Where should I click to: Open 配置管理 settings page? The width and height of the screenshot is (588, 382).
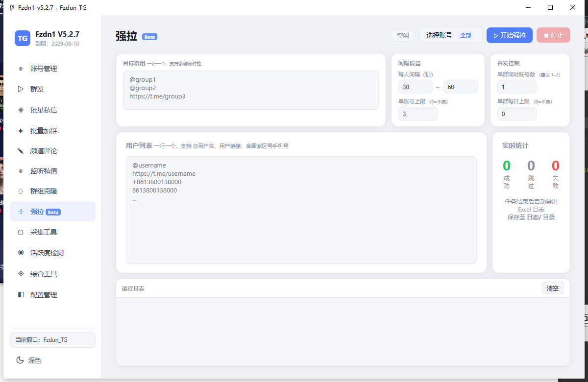[x=52, y=295]
